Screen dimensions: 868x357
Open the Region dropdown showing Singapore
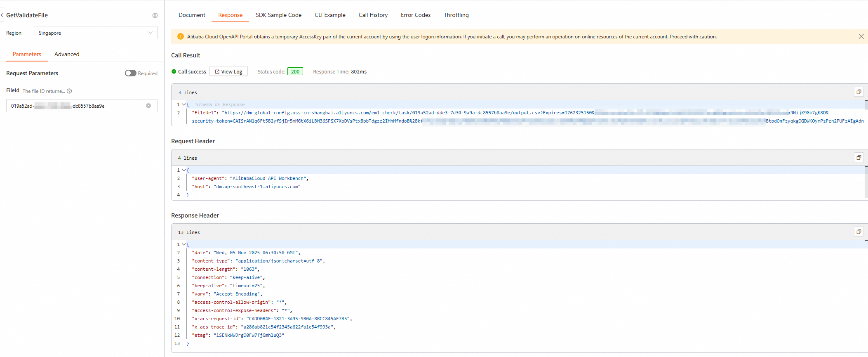(95, 33)
